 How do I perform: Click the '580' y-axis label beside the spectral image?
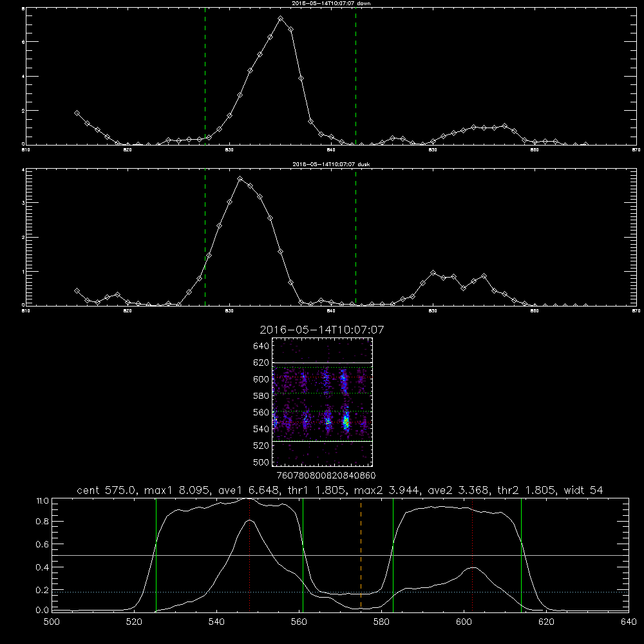pyautogui.click(x=261, y=395)
